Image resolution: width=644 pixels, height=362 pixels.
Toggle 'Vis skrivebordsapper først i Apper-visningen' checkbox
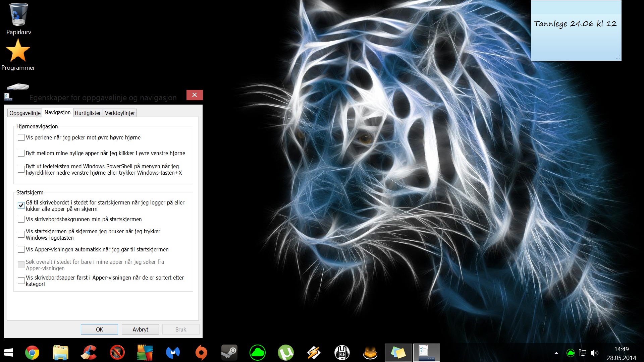(21, 281)
